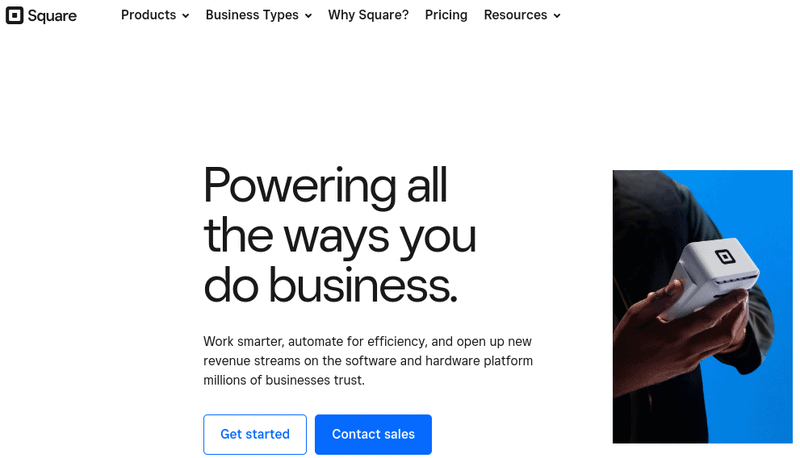Click the "Work smarter, automate" paragraph text
This screenshot has height=458, width=800.
point(367,361)
